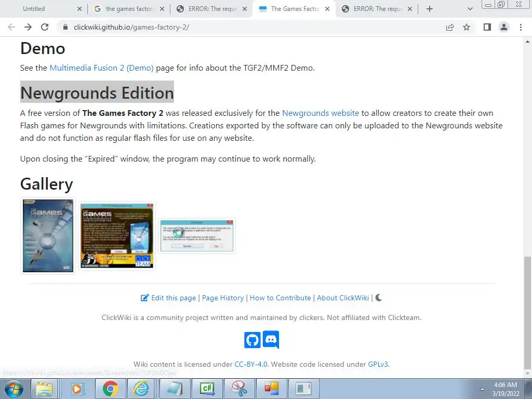This screenshot has width=532, height=399.
Task: Open Internet Explorer from taskbar
Action: [142, 389]
